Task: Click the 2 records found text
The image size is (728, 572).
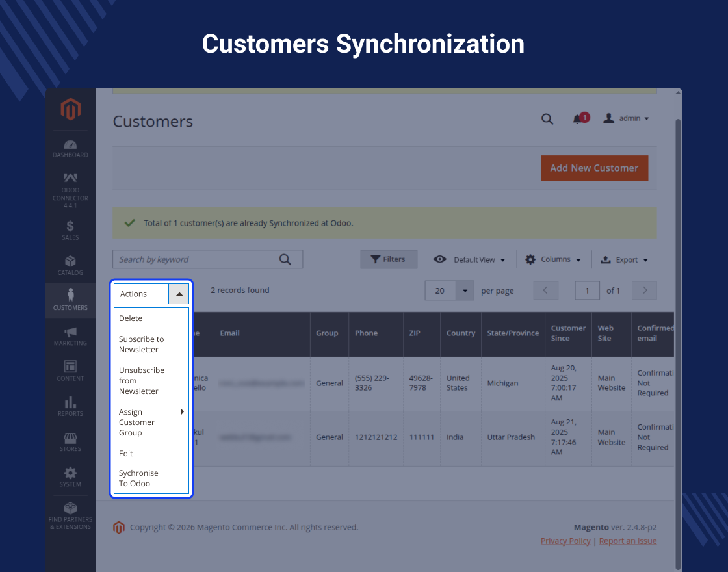Action: tap(240, 290)
